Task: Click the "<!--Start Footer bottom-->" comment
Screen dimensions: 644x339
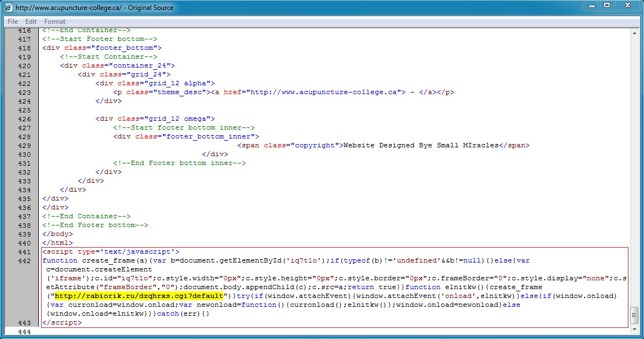Action: (x=100, y=39)
